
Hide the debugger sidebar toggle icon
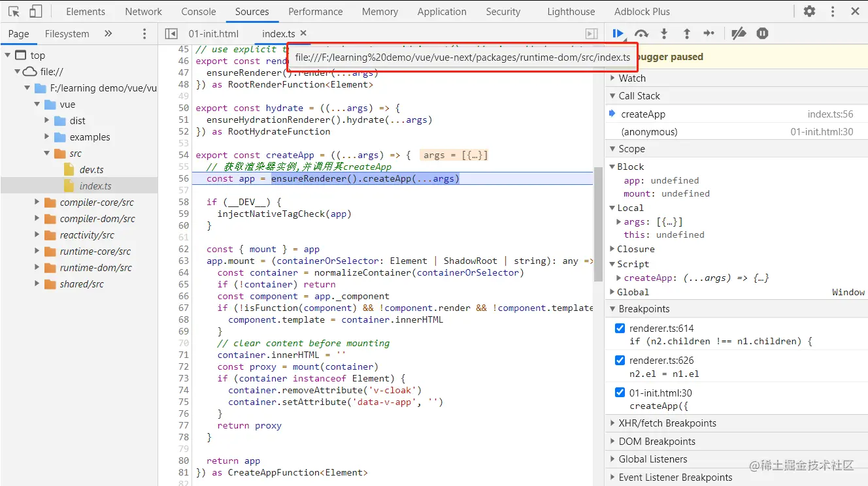coord(592,34)
